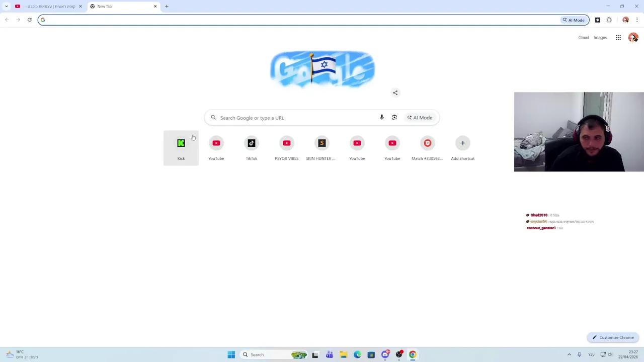Go back to the previous page
The width and height of the screenshot is (644, 362).
(7, 20)
